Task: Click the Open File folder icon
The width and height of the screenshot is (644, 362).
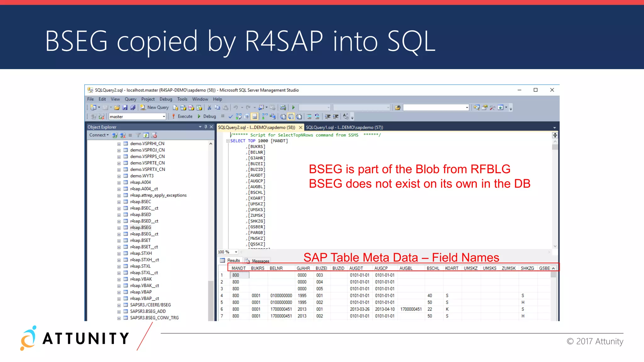Action: coord(117,107)
